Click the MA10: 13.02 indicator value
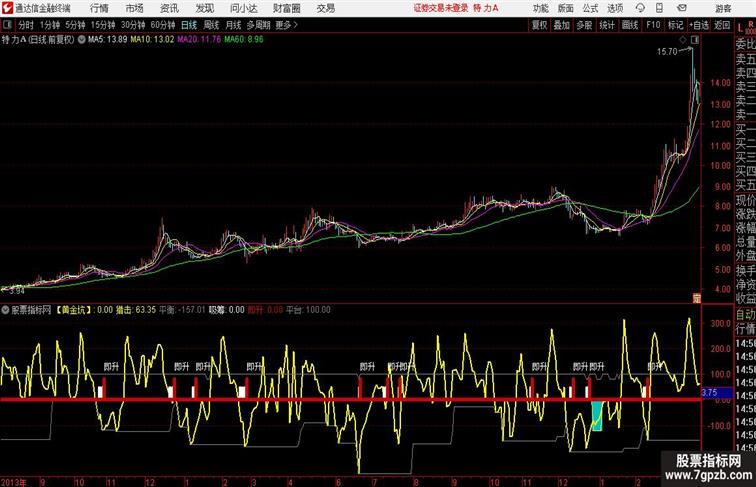The image size is (756, 487). [x=152, y=40]
